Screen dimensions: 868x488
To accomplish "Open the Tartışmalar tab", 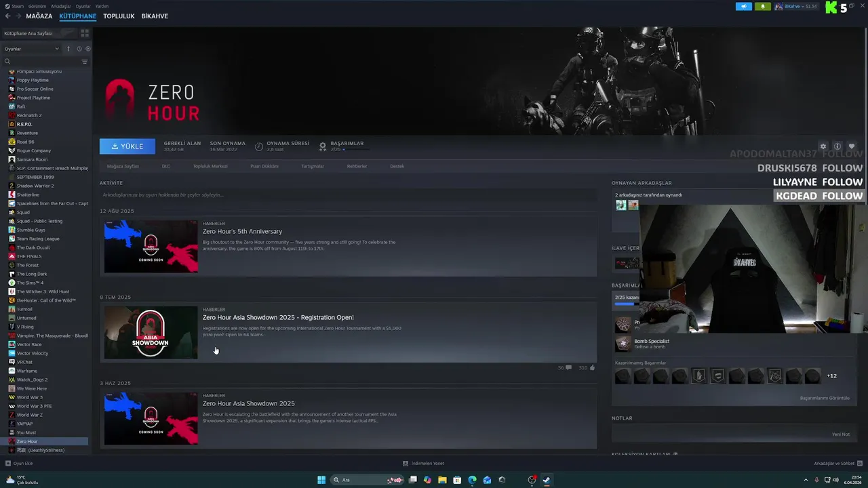I will 313,166.
